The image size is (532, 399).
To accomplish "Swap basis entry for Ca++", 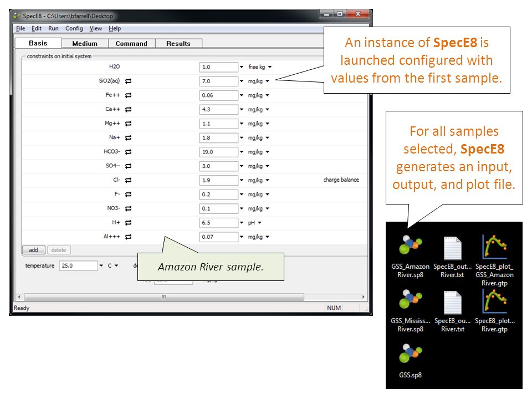I will click(x=128, y=109).
